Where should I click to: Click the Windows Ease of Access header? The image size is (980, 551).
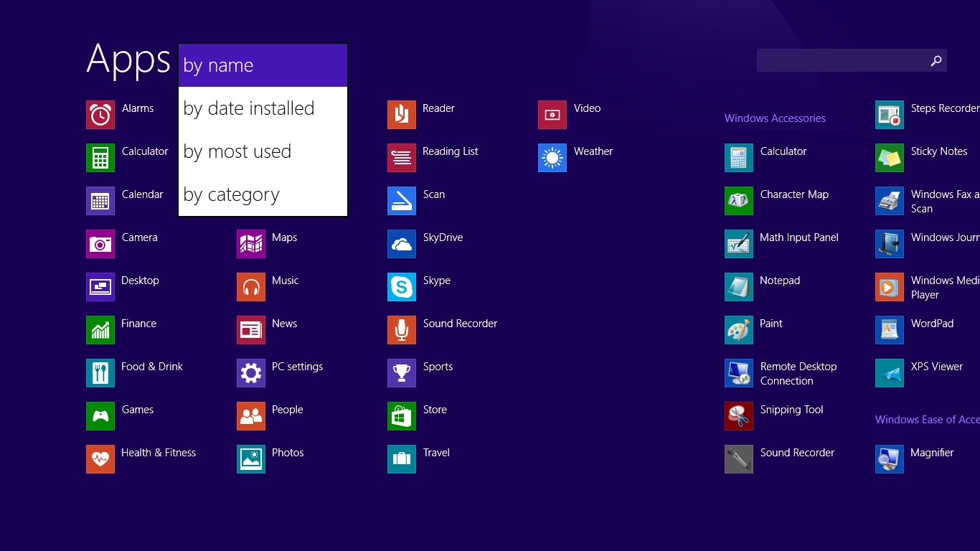[x=927, y=420]
